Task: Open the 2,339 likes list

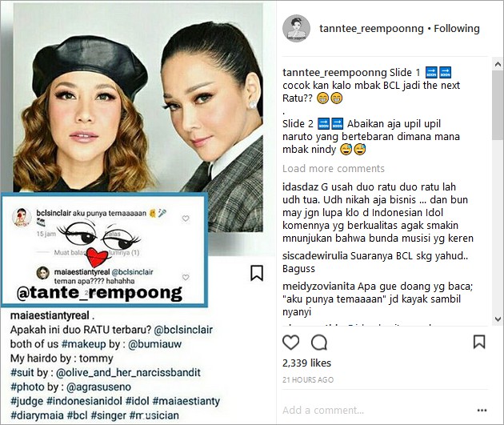Action: tap(306, 363)
